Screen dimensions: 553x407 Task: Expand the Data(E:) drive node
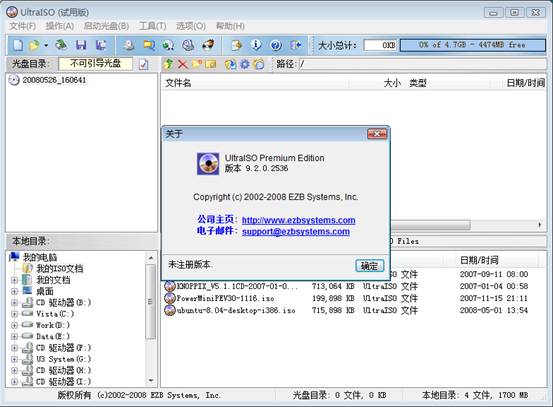click(14, 336)
